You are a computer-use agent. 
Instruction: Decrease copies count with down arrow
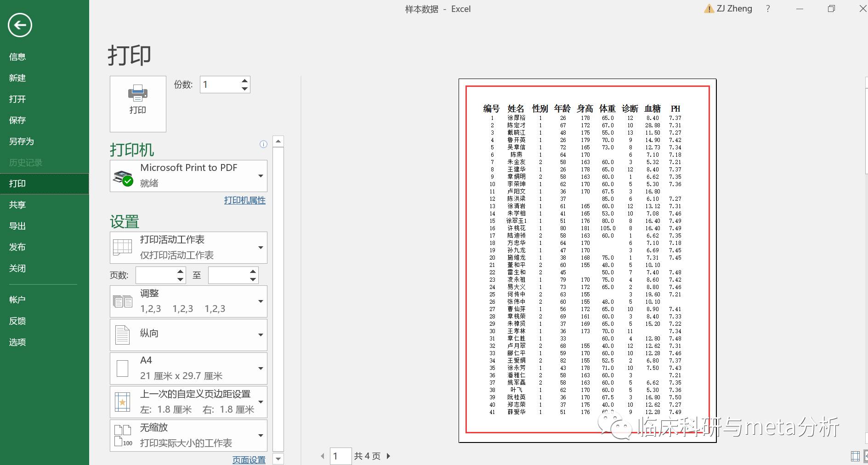pos(244,89)
